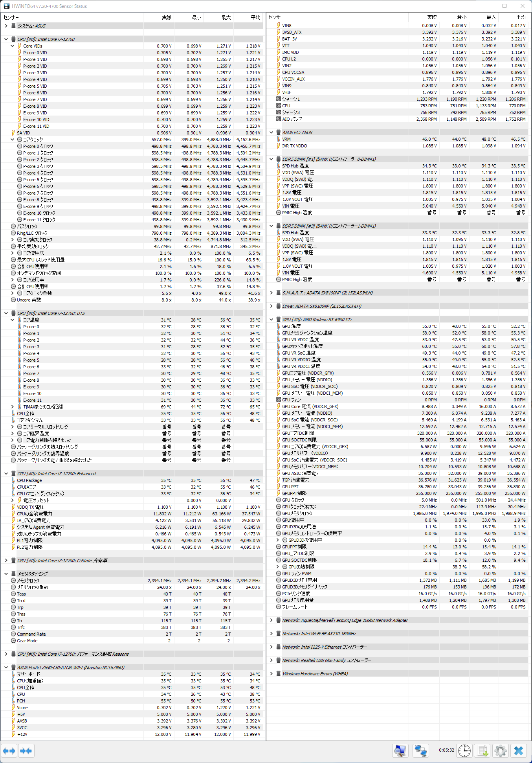Click the chip icon beside GPU [#0]: AMD Radeon RX 6900 XT
Viewport: 532px width, 763px height.
click(x=279, y=320)
